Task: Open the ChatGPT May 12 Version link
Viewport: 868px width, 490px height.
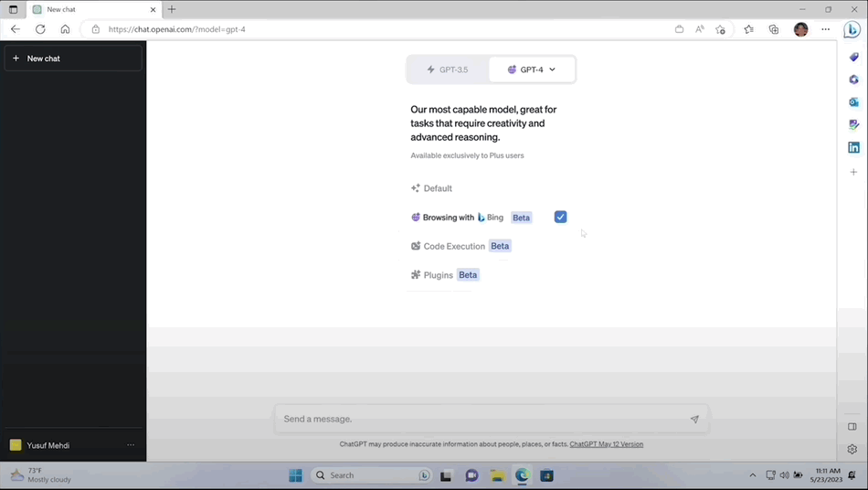Action: (x=606, y=444)
